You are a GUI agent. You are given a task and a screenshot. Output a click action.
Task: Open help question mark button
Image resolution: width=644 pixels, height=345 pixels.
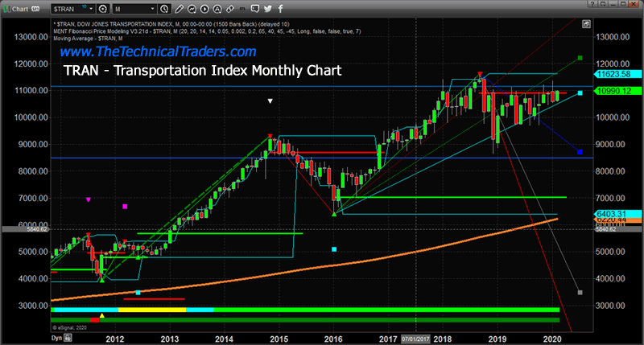pyautogui.click(x=592, y=4)
